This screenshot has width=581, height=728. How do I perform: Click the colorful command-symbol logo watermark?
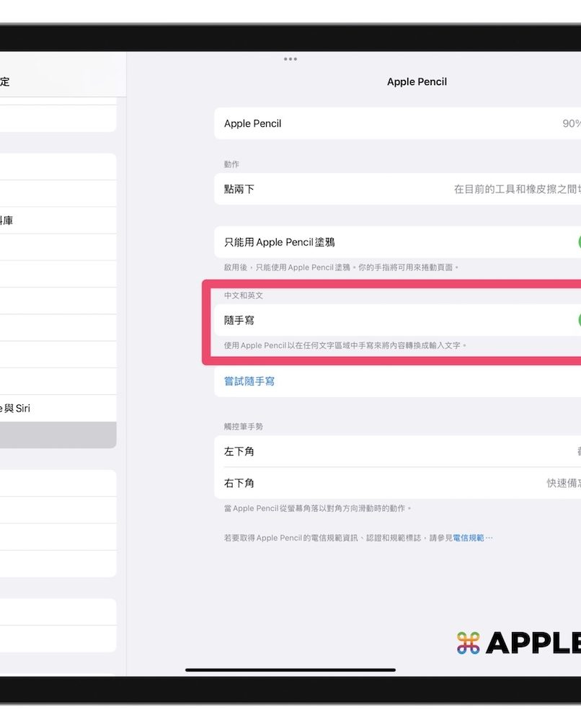click(468, 643)
